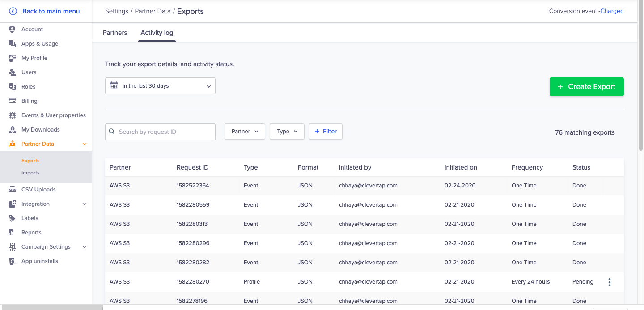Image resolution: width=644 pixels, height=310 pixels.
Task: Open the Billing icon
Action: pos(12,101)
